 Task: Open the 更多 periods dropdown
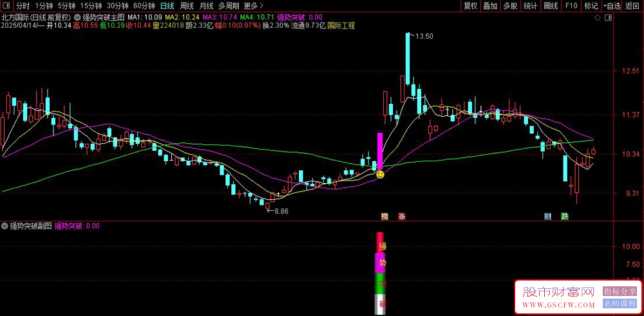[253, 6]
